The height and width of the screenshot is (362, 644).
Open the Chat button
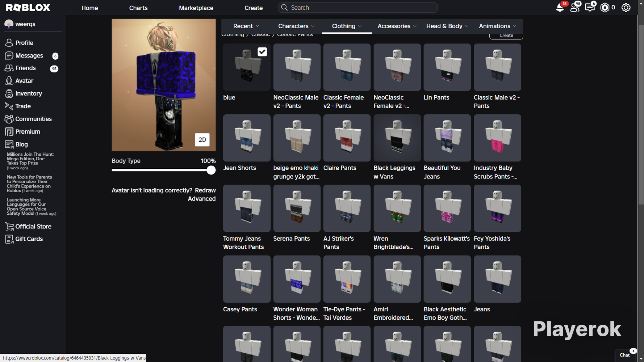[626, 355]
